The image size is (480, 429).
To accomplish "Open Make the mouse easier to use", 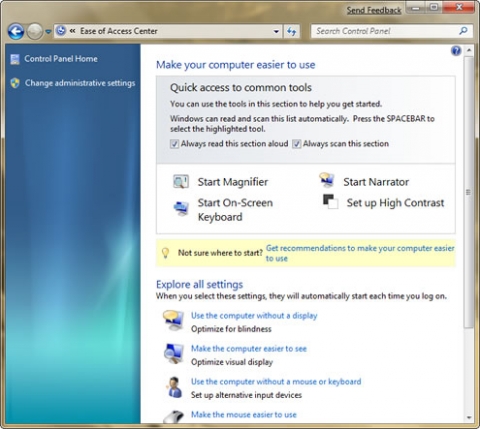I will [x=244, y=415].
